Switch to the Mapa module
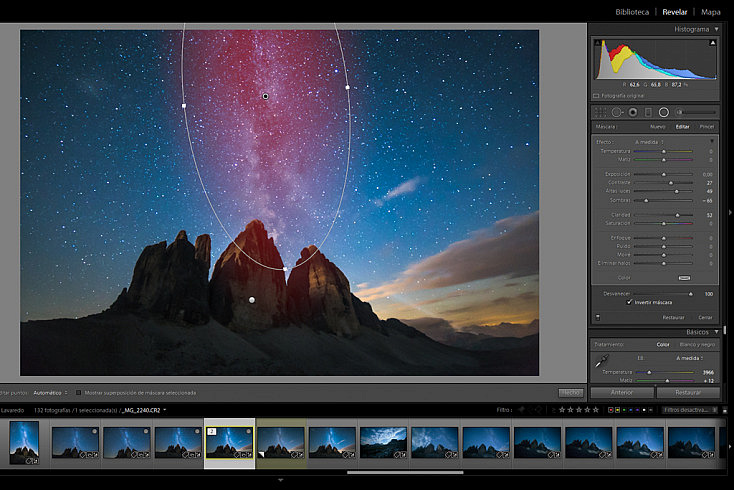The width and height of the screenshot is (734, 490). (x=711, y=12)
